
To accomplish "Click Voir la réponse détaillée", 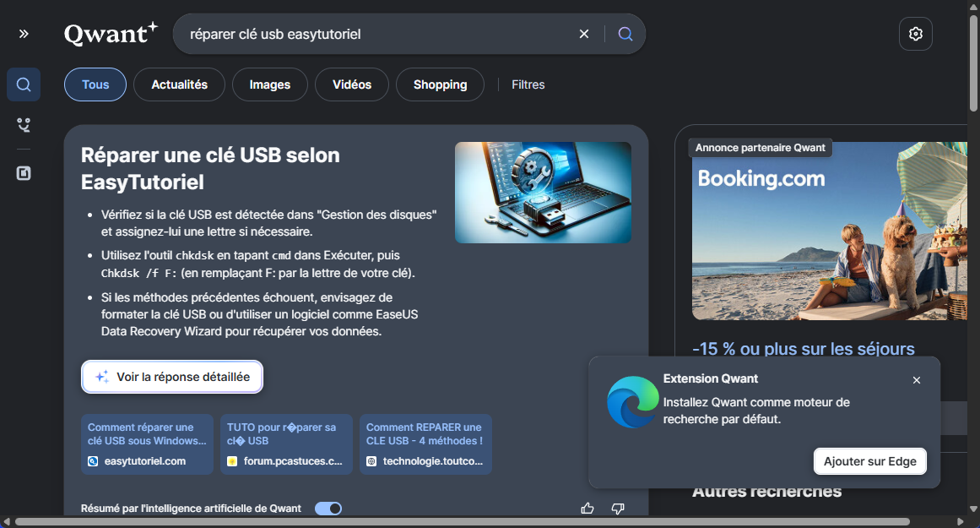I will point(171,377).
